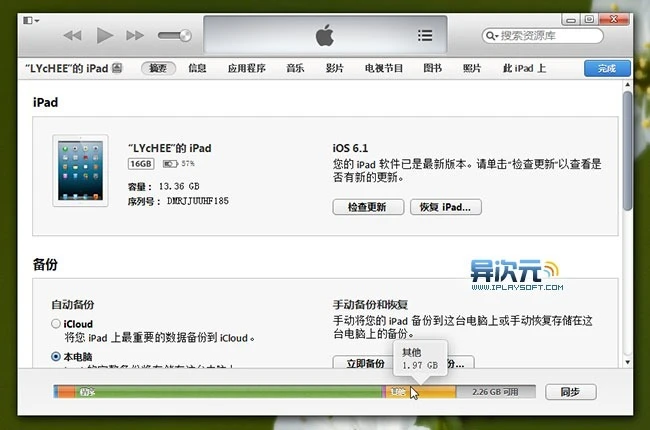
Task: Click the 2.26 GB 可用 free space segment
Action: click(x=495, y=392)
